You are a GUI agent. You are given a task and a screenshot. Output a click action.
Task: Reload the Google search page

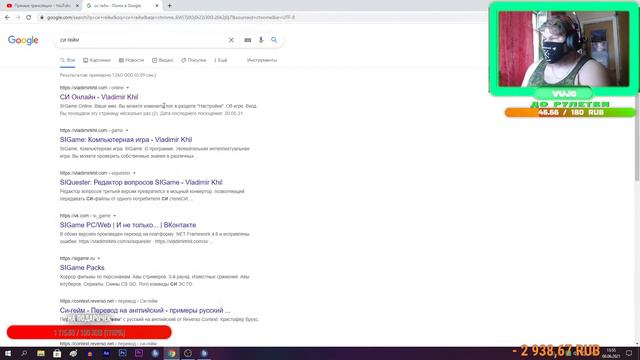pyautogui.click(x=29, y=18)
